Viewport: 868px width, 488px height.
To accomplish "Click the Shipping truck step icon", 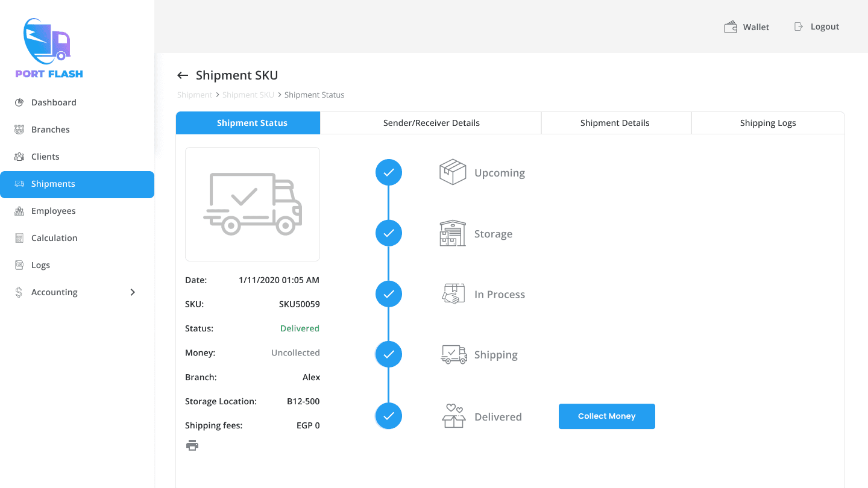I will pos(453,355).
